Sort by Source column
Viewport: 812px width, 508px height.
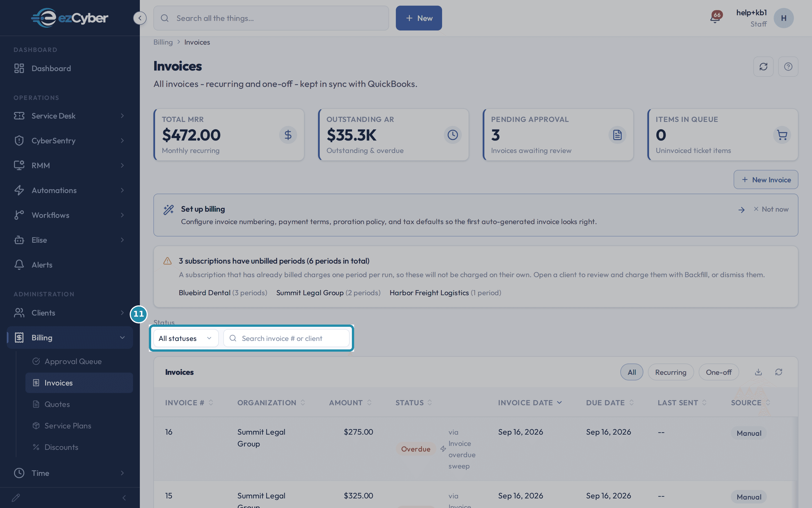[751, 402]
